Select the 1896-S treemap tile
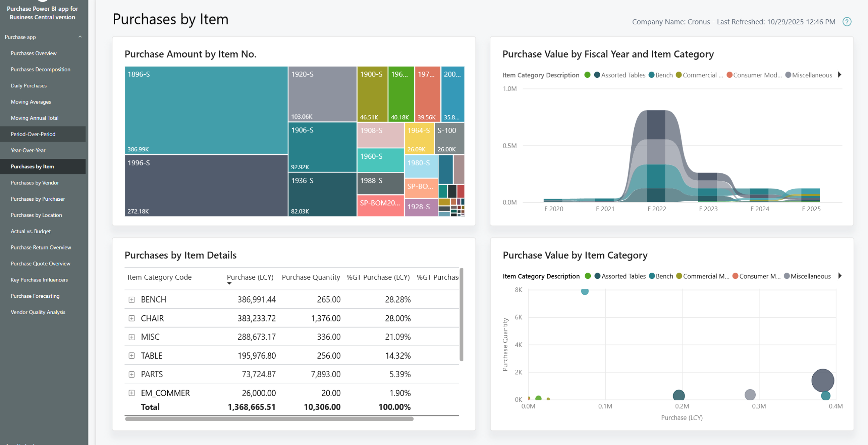The width and height of the screenshot is (868, 445). pyautogui.click(x=206, y=110)
